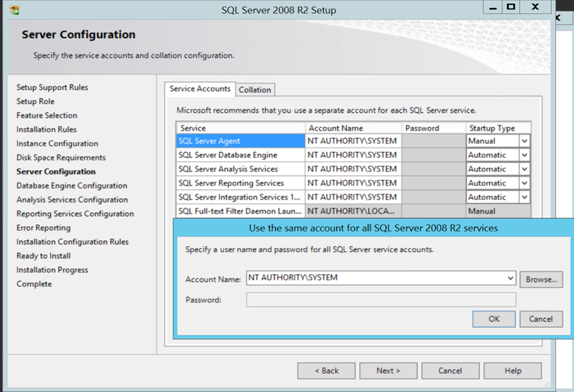Open Startup Type dropdown for Reporting Services
The width and height of the screenshot is (574, 392).
coord(524,183)
